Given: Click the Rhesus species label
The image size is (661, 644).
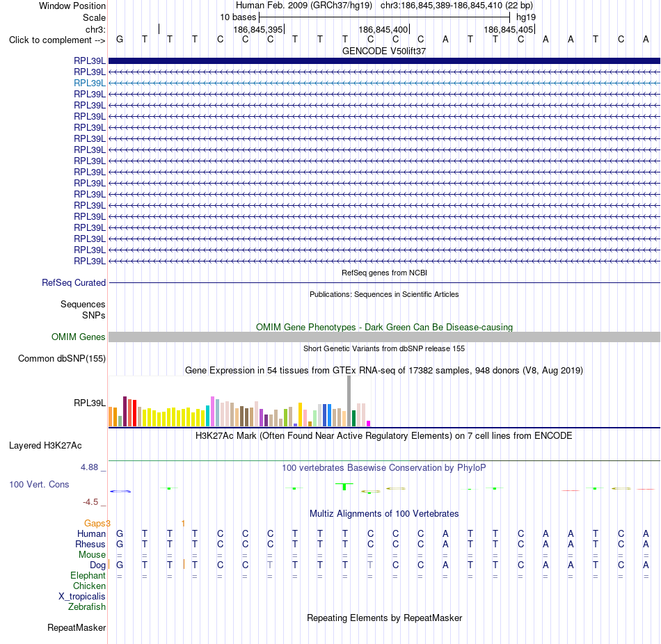Looking at the screenshot, I should (90, 545).
